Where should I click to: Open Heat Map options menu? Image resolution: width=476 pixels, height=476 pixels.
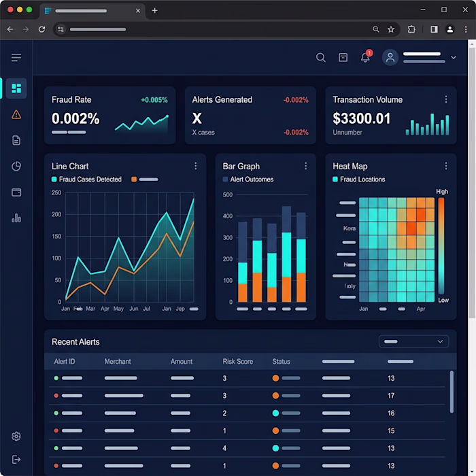(x=446, y=166)
